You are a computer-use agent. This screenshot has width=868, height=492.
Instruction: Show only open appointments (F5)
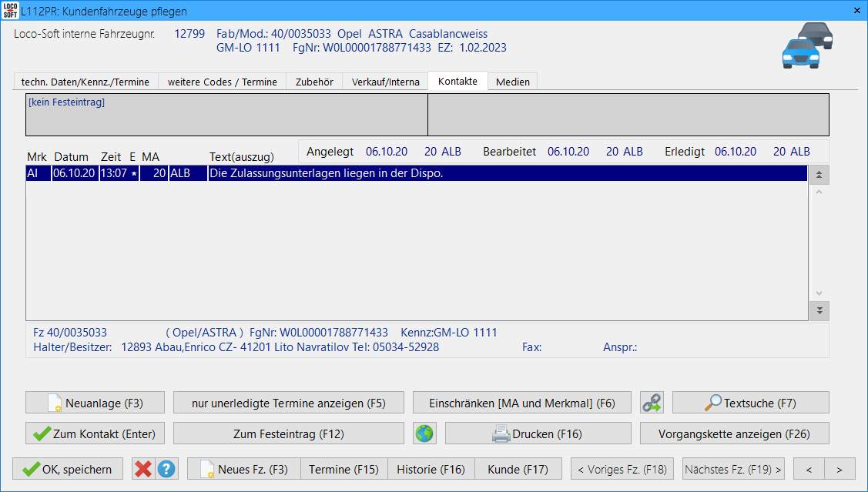(289, 403)
